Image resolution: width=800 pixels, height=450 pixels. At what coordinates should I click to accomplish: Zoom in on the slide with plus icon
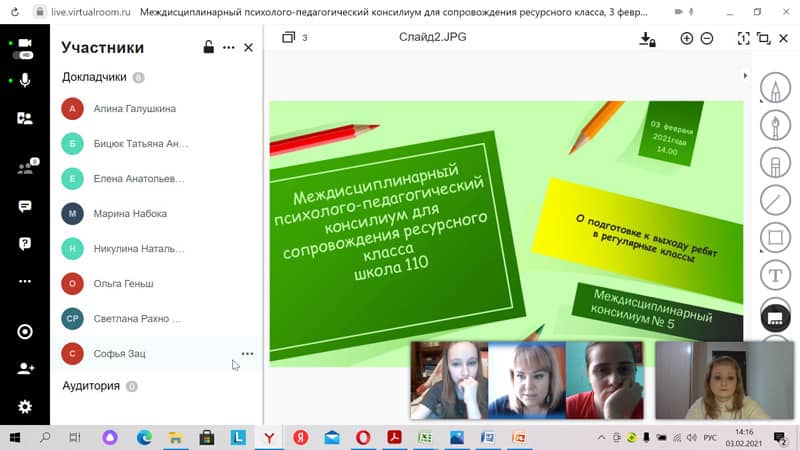687,38
